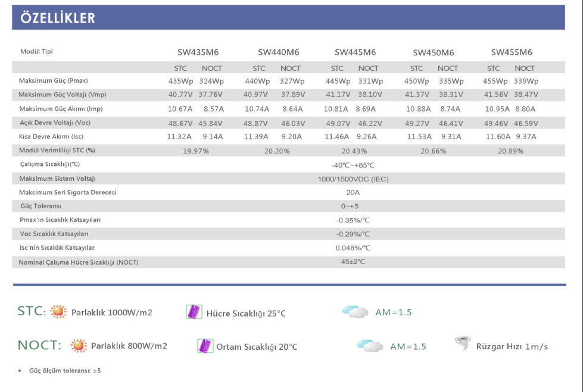Click the purple cell icon beside Hücre Sıcaklığı

tap(194, 312)
